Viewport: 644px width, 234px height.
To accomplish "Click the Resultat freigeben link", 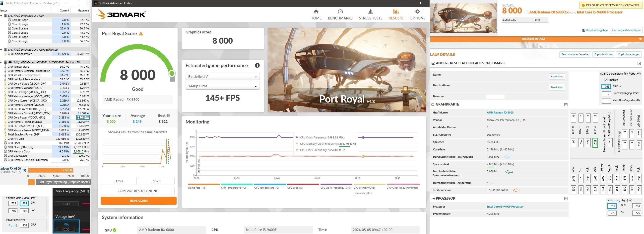I will 597,30.
